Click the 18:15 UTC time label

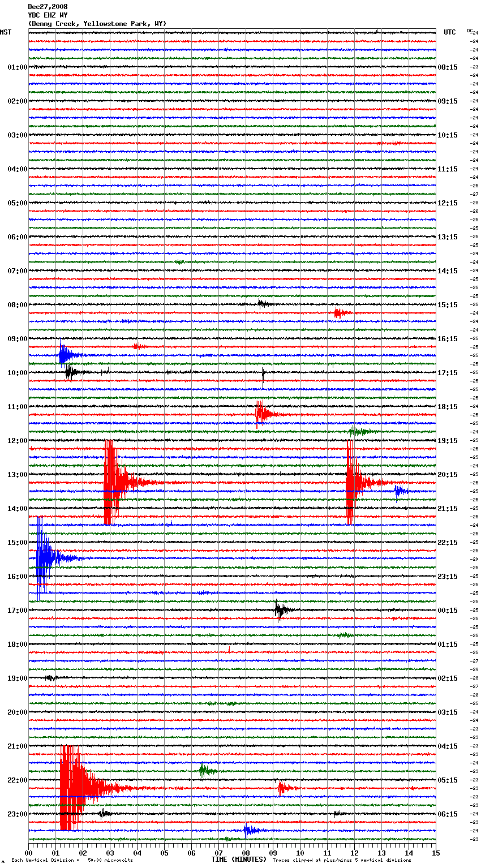[448, 407]
